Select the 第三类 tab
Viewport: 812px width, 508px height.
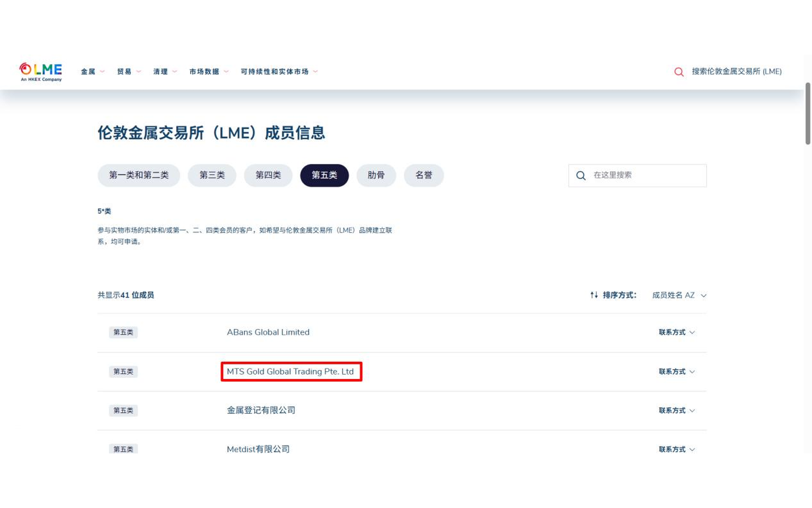tap(212, 175)
